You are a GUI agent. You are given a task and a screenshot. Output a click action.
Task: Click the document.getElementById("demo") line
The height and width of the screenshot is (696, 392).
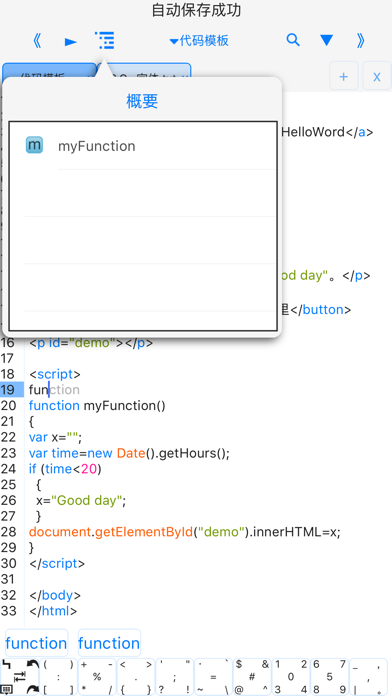(x=185, y=532)
